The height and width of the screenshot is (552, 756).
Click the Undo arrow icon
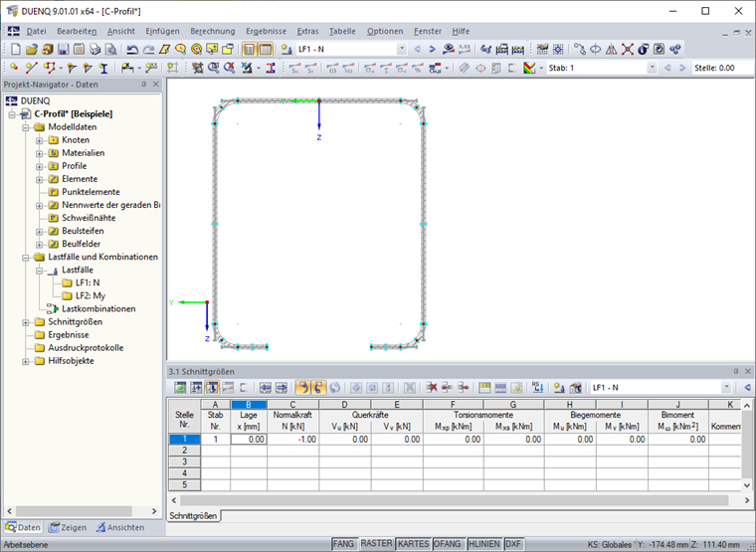click(x=132, y=49)
